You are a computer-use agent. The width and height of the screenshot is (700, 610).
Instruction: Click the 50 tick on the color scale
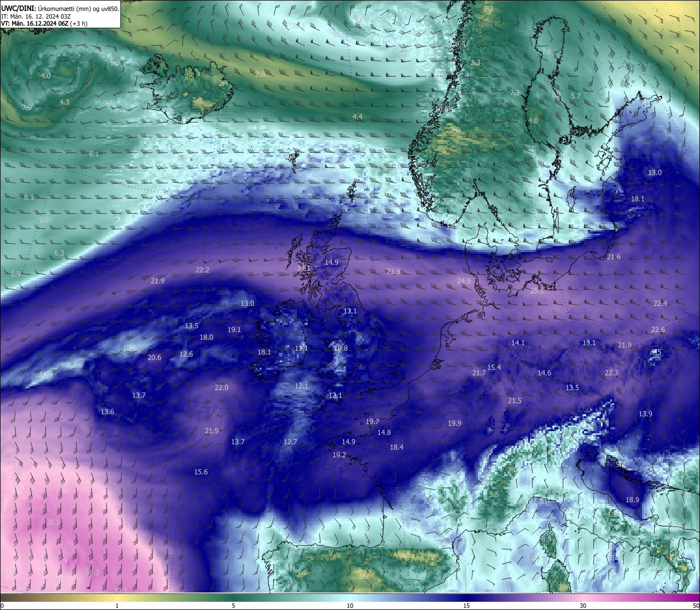(x=696, y=606)
